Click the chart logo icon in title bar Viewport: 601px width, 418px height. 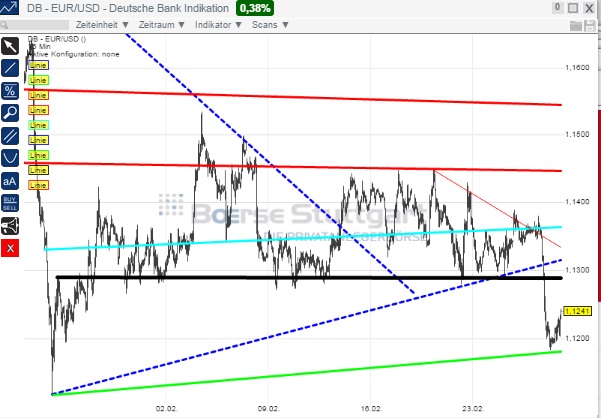pos(9,8)
